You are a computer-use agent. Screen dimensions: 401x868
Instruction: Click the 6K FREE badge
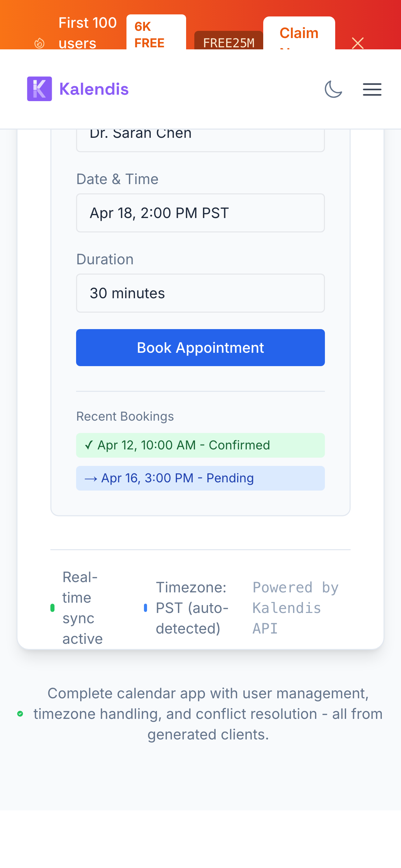[156, 34]
